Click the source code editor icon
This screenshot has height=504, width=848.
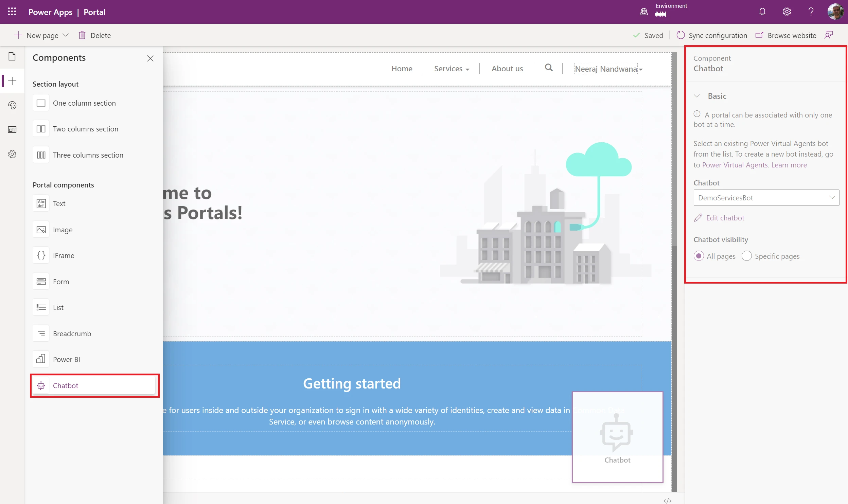point(667,500)
